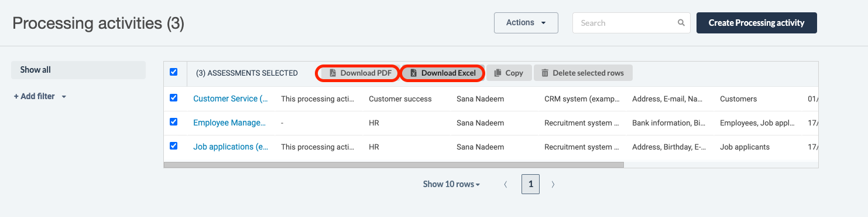Uncheck the Customer Service row checkbox

pos(173,98)
